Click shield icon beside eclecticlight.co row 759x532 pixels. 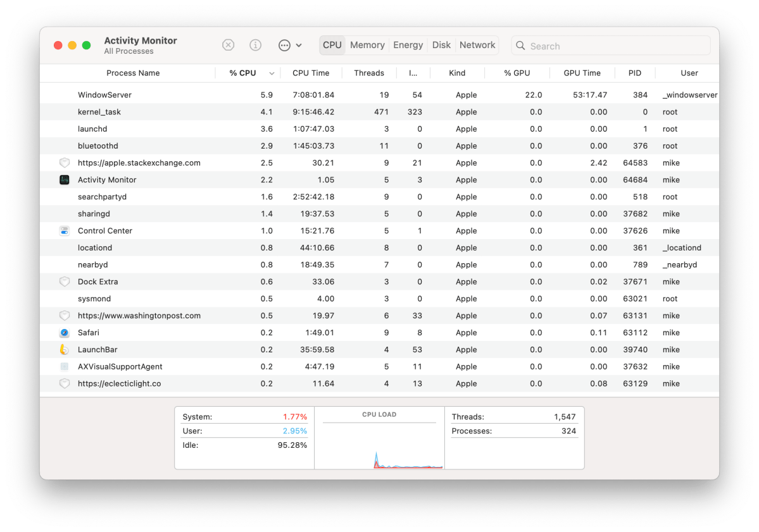[x=64, y=383]
